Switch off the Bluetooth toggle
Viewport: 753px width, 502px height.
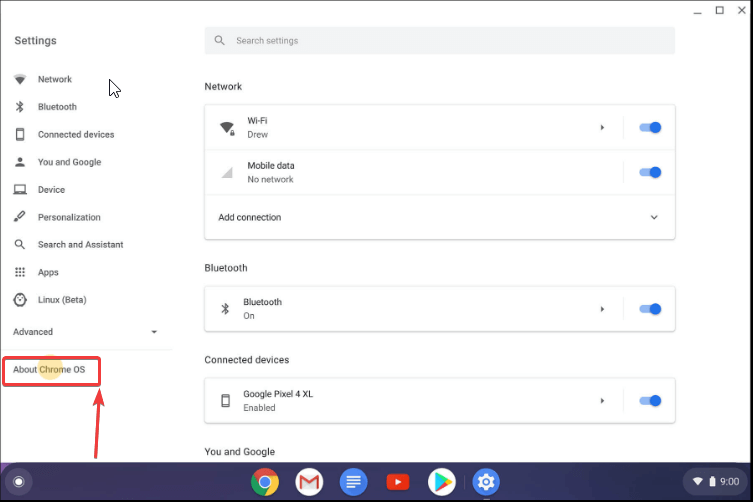click(650, 309)
